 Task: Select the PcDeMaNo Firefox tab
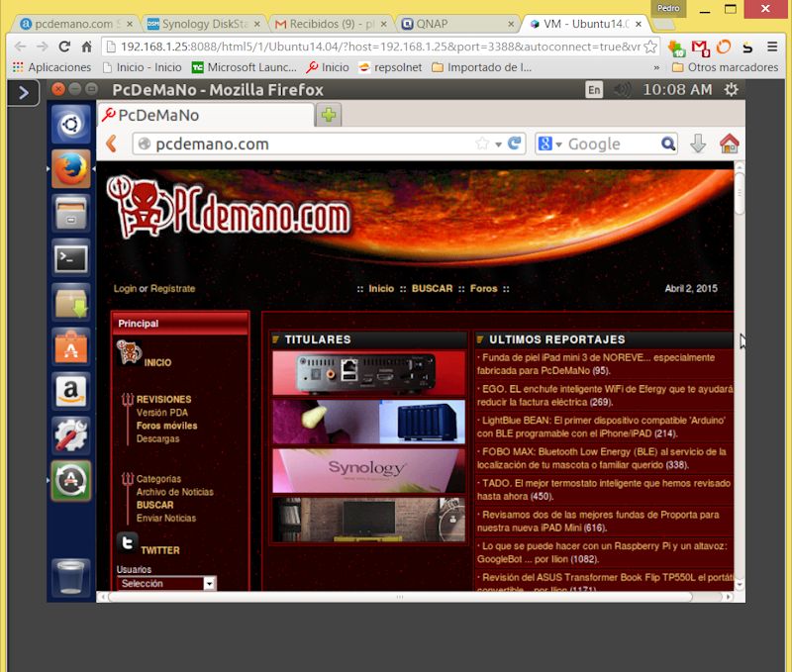pos(206,115)
